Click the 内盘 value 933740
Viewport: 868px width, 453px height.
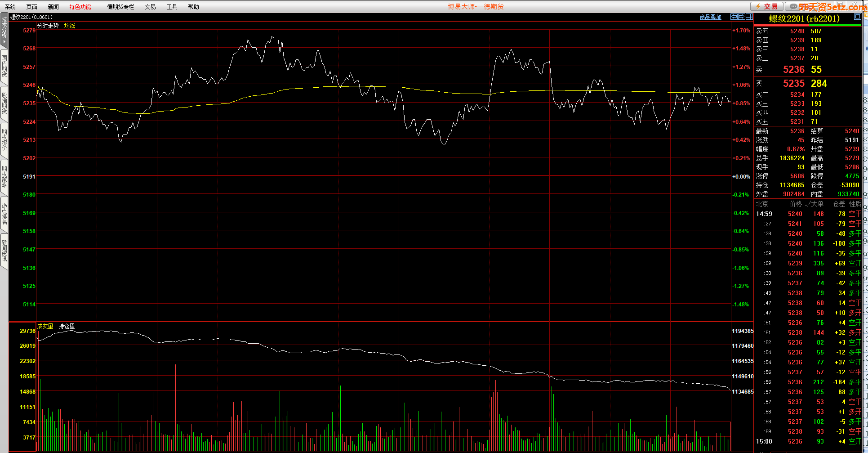[849, 194]
